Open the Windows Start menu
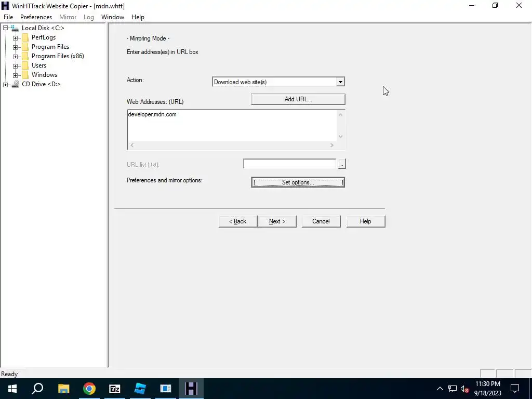The height and width of the screenshot is (399, 532). 12,389
